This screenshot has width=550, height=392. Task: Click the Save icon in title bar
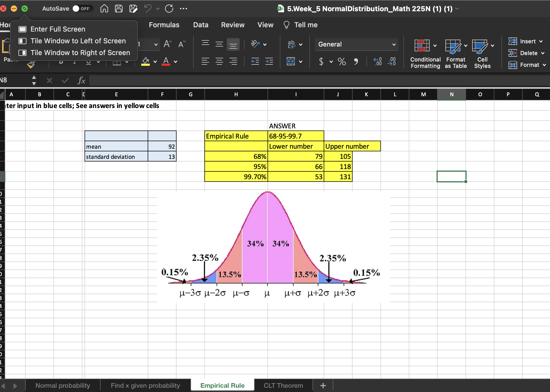pyautogui.click(x=119, y=9)
